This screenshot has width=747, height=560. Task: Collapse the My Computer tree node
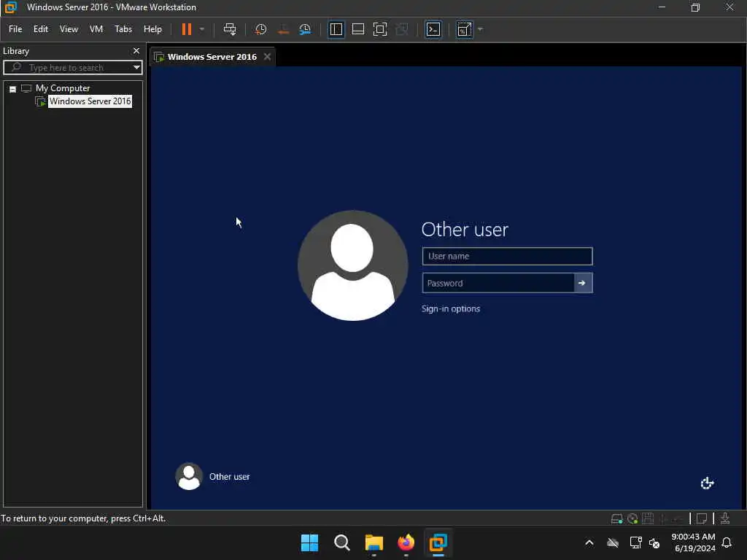click(x=13, y=88)
